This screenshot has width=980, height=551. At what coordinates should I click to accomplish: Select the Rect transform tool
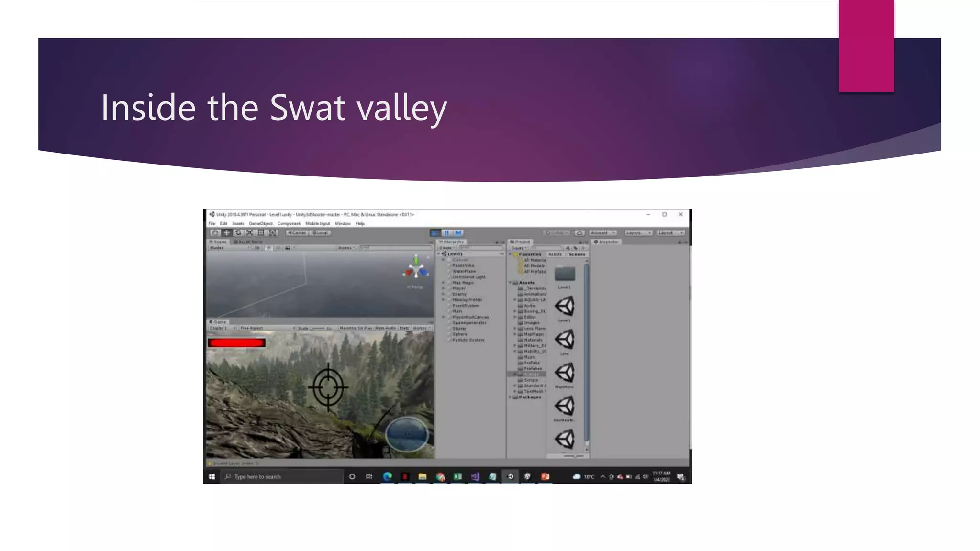point(261,233)
